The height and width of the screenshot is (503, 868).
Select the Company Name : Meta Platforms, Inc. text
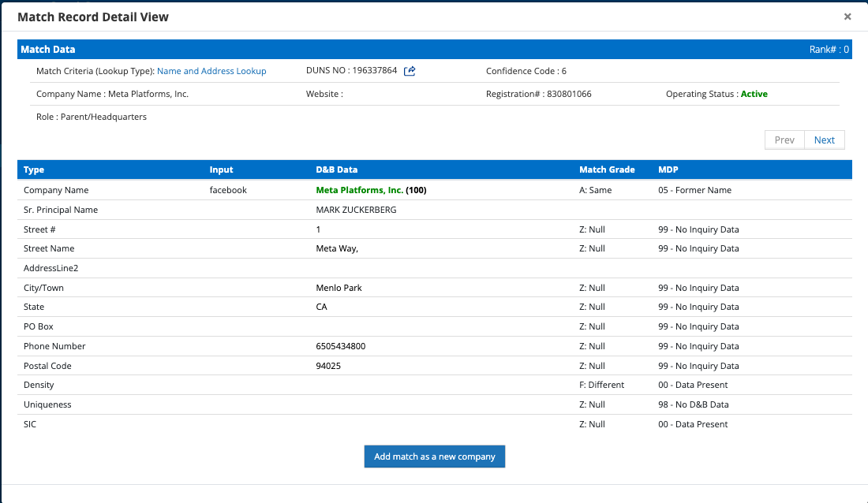point(112,94)
